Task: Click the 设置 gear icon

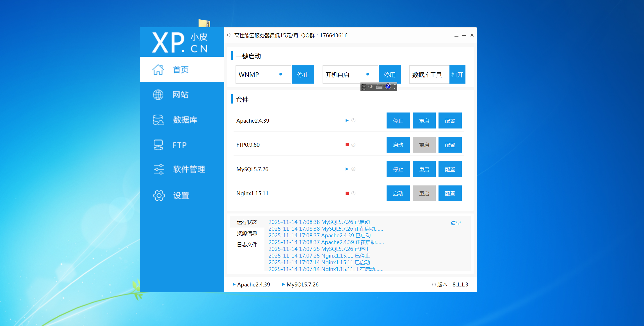Action: (x=159, y=196)
